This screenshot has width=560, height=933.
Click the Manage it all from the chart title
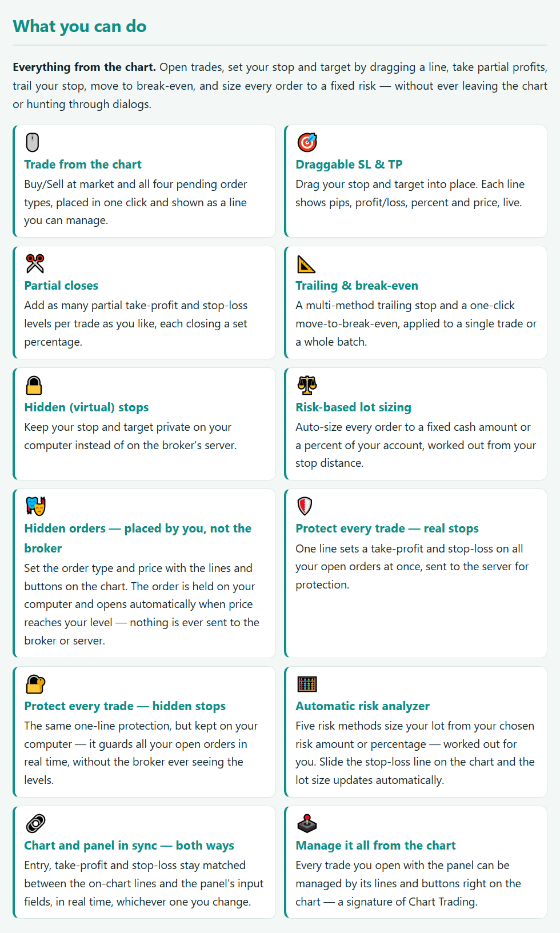375,846
